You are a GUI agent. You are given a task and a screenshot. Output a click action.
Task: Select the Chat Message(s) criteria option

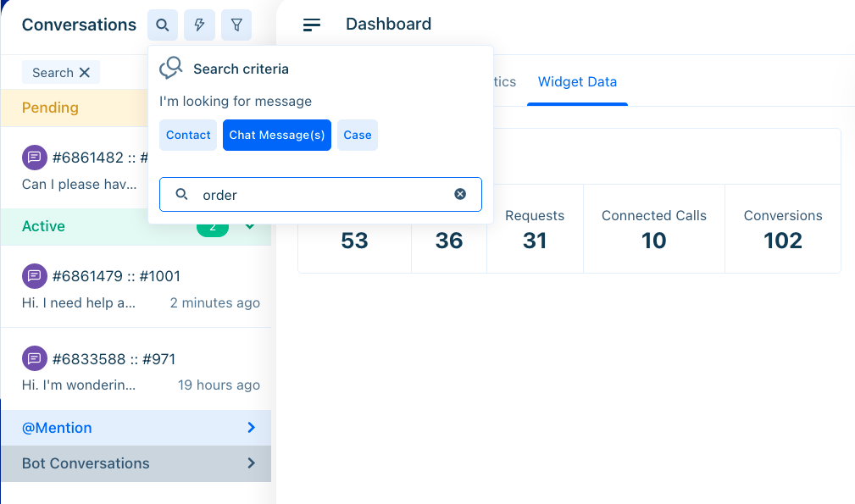pos(276,136)
